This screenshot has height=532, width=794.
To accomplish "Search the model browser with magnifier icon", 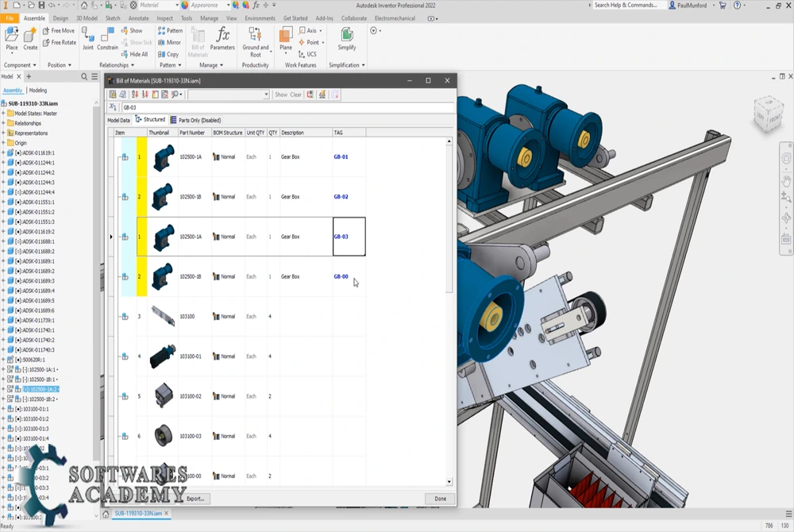I will (84, 76).
